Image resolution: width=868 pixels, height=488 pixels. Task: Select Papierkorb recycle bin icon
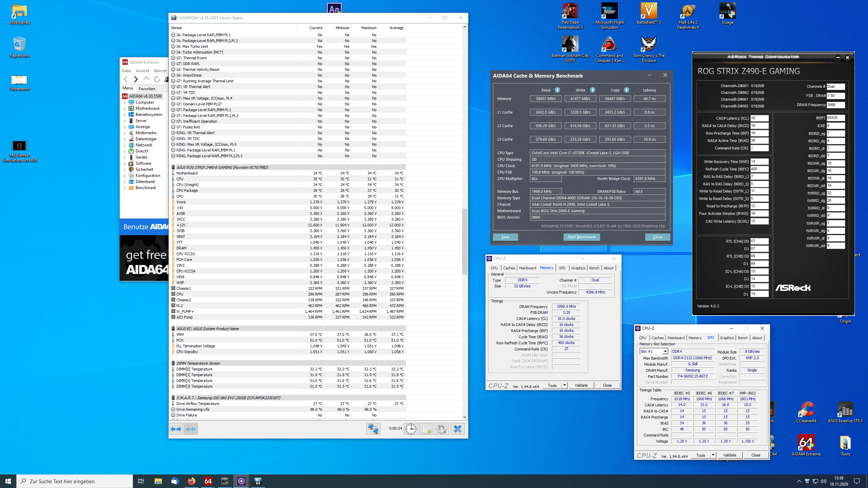pos(19,47)
